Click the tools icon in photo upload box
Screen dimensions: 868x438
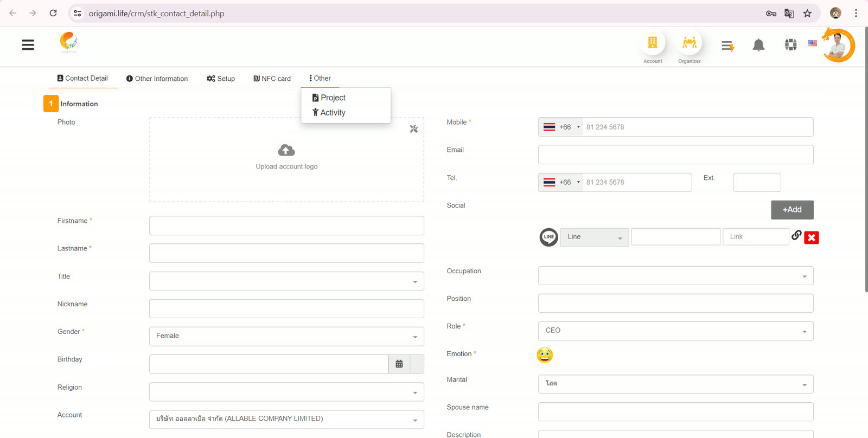click(414, 129)
